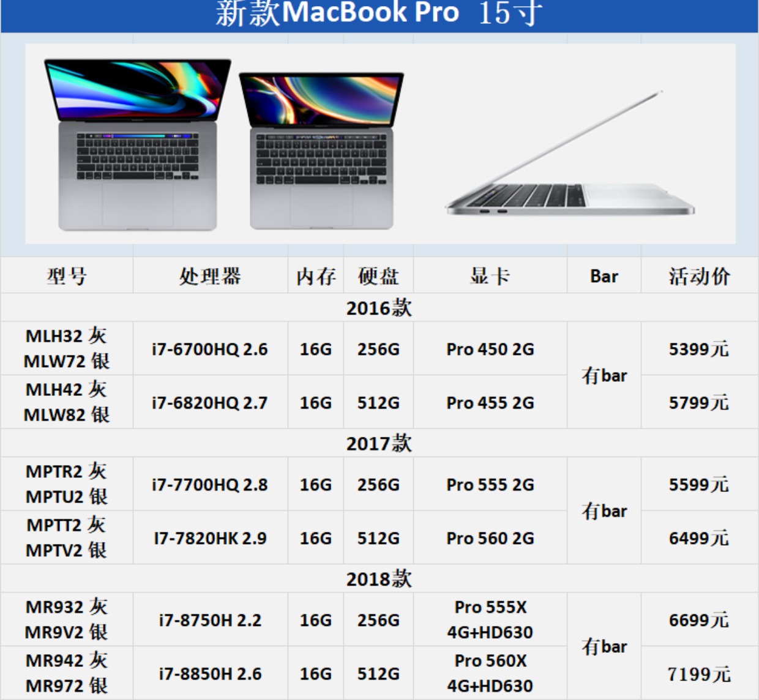The height and width of the screenshot is (700, 759).
Task: Select processor i7-6700HQ 2.6
Action: tap(210, 349)
